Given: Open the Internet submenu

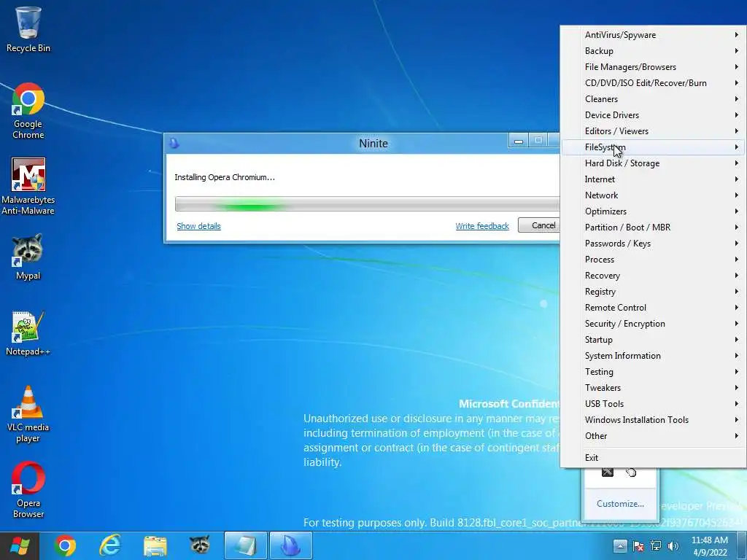Looking at the screenshot, I should pyautogui.click(x=652, y=179).
